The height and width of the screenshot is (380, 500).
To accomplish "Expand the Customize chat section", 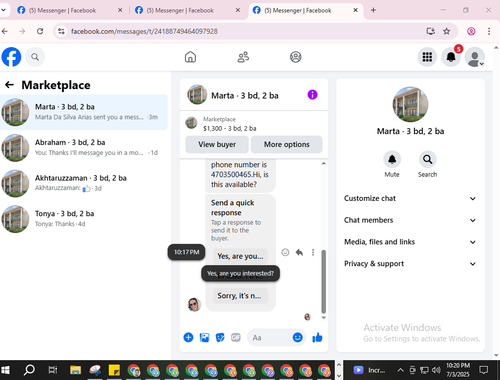I will [x=410, y=198].
